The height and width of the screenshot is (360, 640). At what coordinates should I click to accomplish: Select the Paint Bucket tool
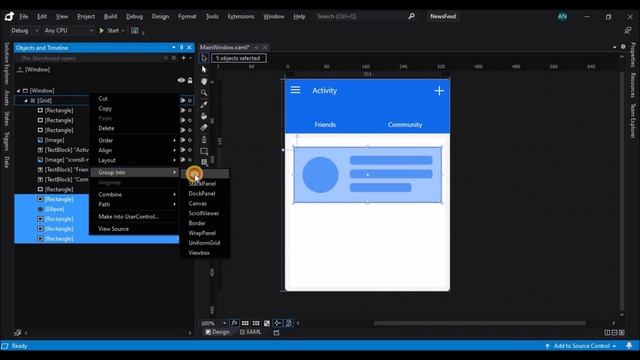[204, 116]
